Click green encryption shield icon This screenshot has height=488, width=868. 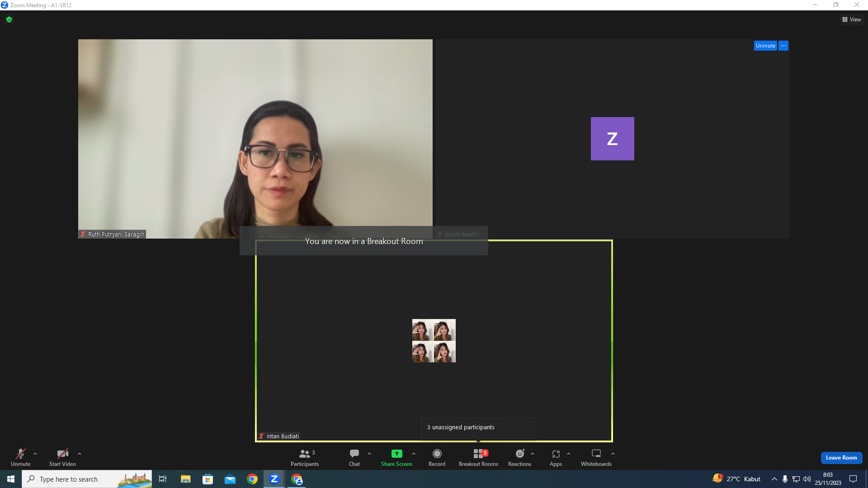[9, 19]
